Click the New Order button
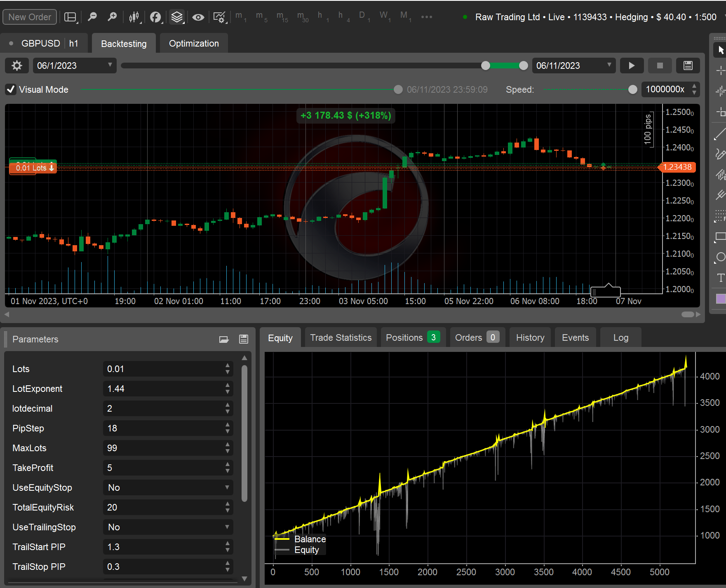Screen dimensions: 726x588 [29, 17]
